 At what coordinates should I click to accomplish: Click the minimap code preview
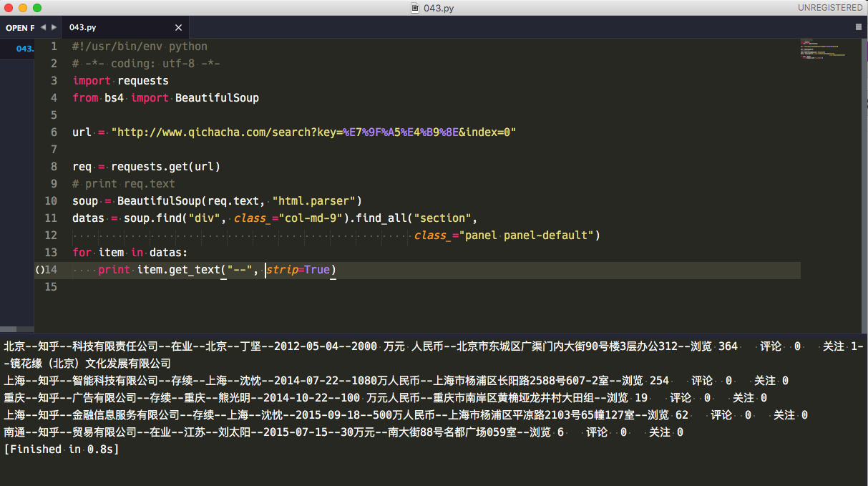[821, 54]
